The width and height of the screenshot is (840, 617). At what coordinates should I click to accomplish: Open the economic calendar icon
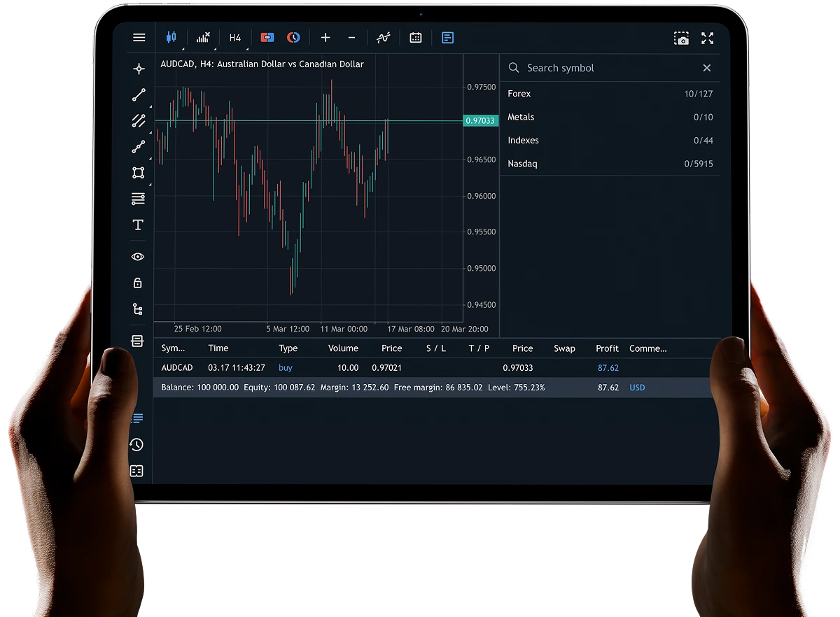pyautogui.click(x=416, y=38)
